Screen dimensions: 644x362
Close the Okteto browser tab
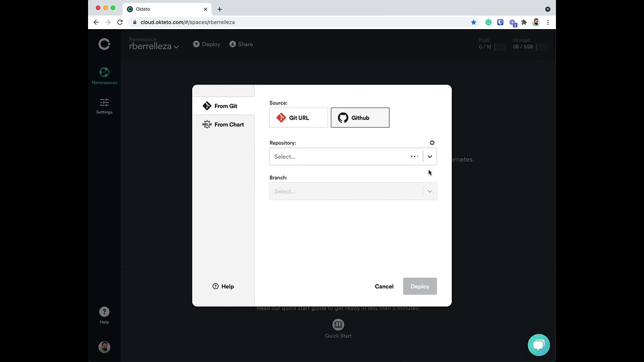[205, 9]
